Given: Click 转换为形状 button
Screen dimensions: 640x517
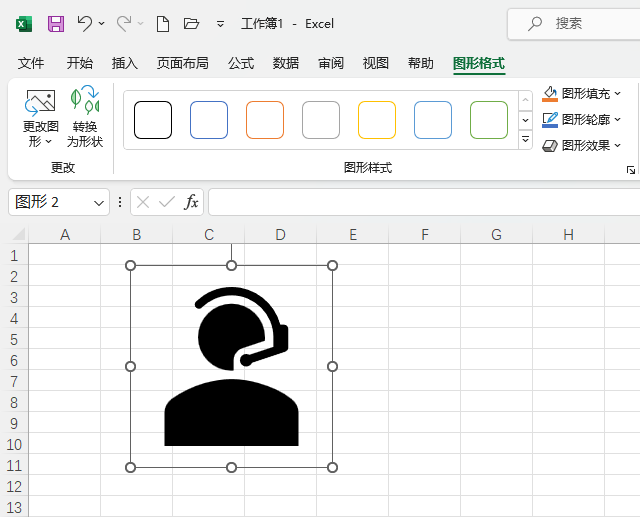Looking at the screenshot, I should [x=85, y=118].
